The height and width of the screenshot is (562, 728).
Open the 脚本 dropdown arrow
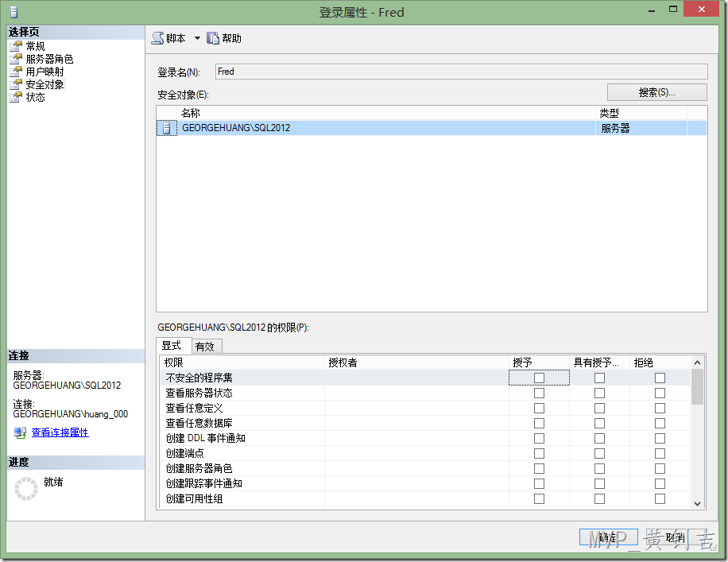pyautogui.click(x=197, y=38)
